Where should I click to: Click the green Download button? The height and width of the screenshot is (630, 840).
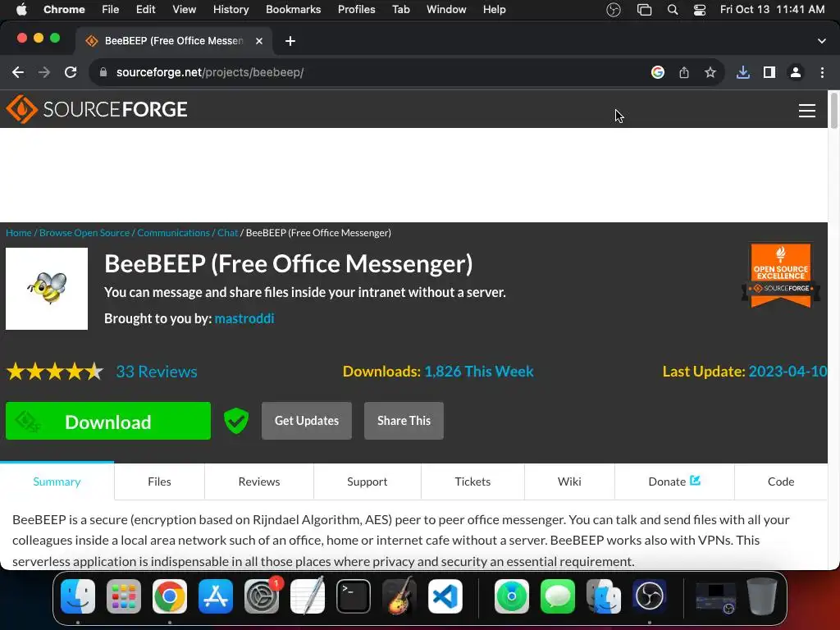pyautogui.click(x=108, y=421)
